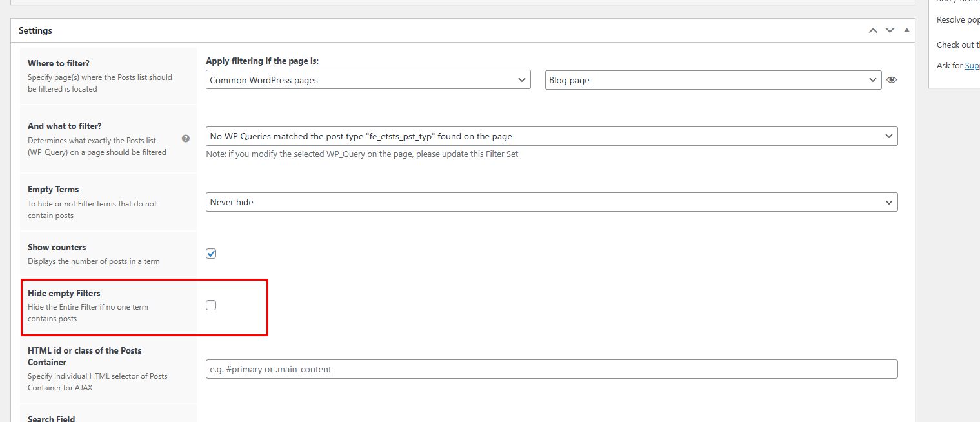The width and height of the screenshot is (980, 422).
Task: Click the note about modifying WP_Query
Action: (x=362, y=154)
